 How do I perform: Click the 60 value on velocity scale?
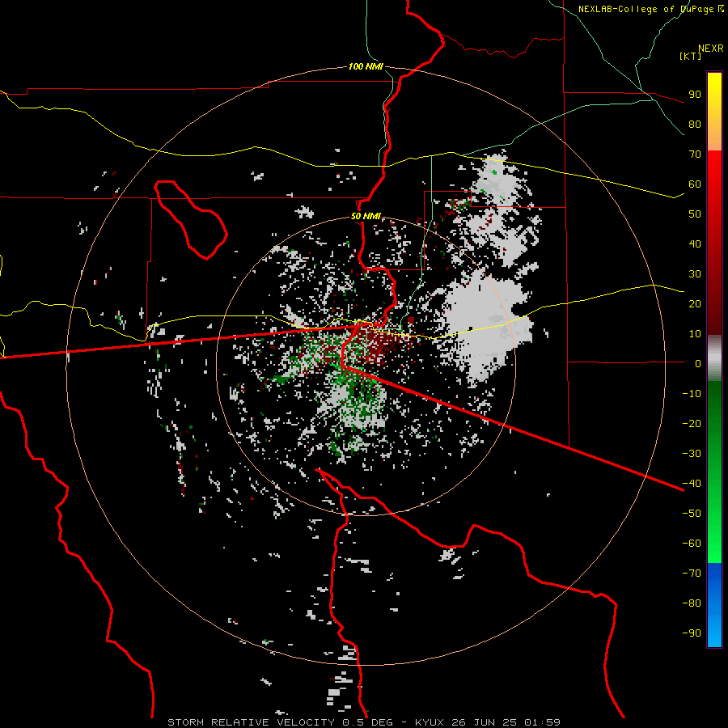695,184
